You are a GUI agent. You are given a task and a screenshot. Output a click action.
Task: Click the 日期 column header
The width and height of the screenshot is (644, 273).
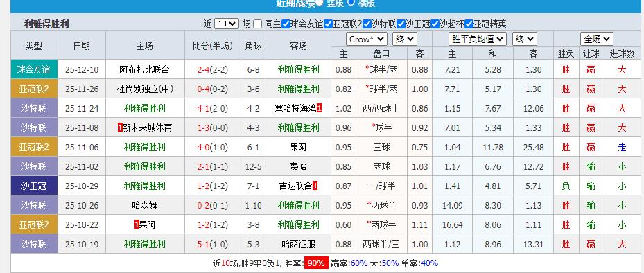point(82,46)
